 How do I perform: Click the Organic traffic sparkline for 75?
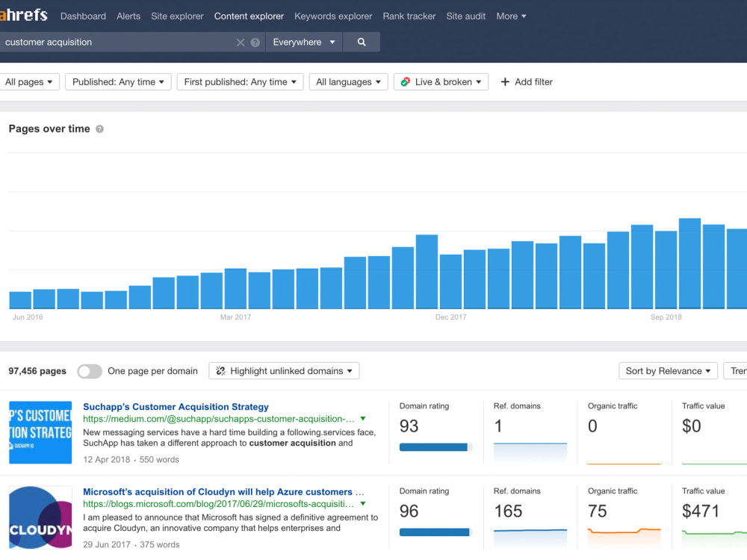(x=624, y=538)
